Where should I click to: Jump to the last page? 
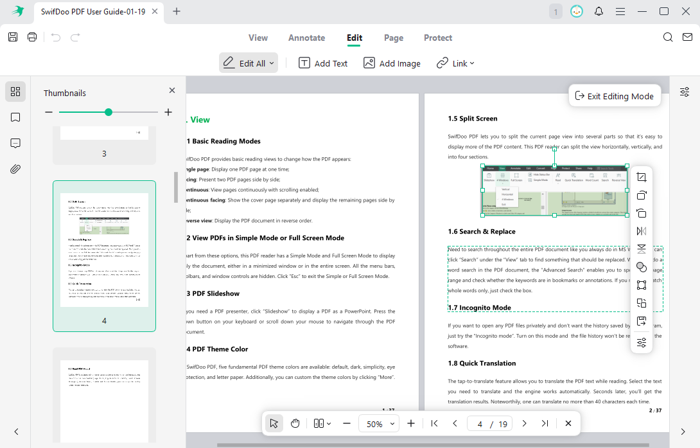point(545,423)
